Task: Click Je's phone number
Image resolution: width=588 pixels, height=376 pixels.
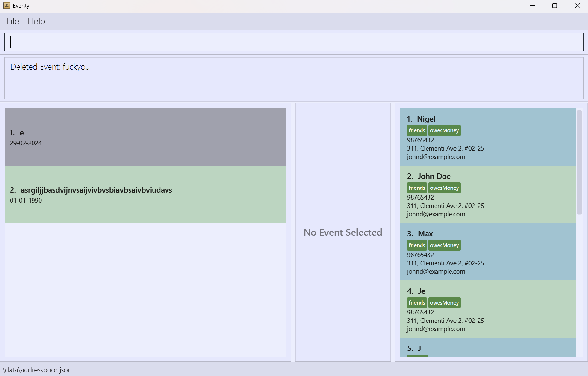Action: click(x=421, y=312)
